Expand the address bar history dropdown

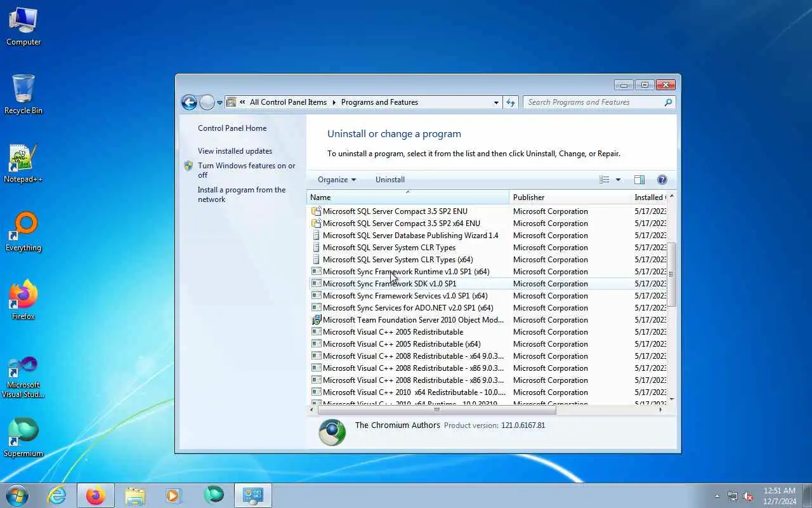tap(496, 102)
